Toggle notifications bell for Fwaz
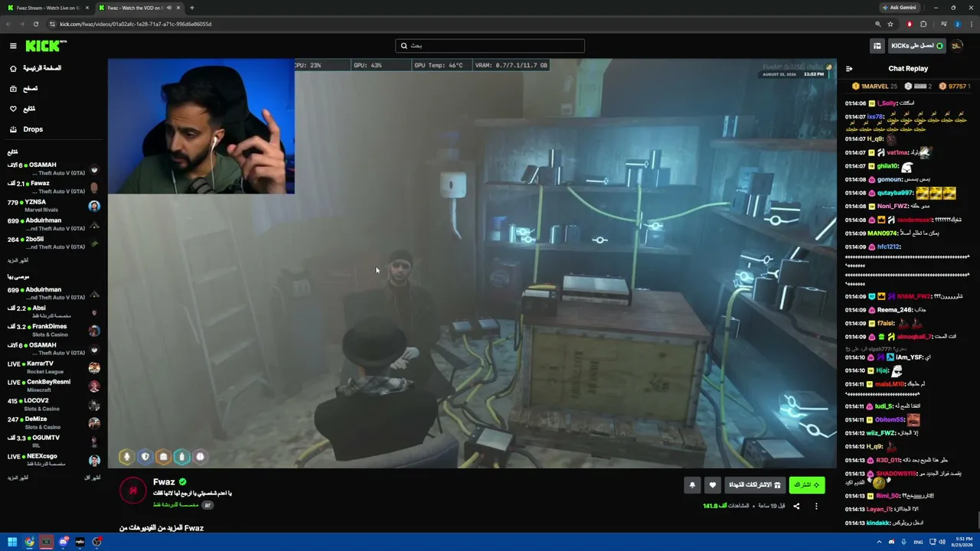980x551 pixels. [x=692, y=484]
